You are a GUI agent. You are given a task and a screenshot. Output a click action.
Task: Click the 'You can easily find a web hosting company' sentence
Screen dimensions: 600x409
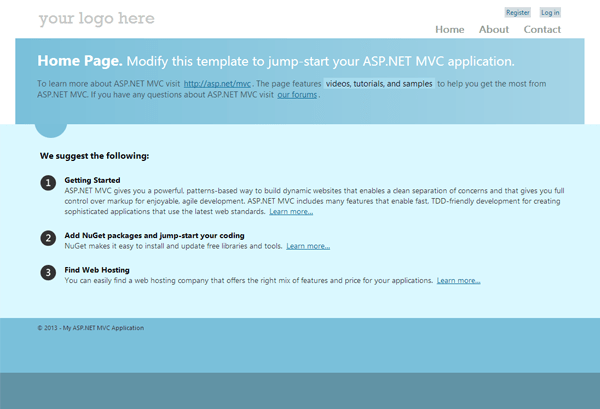click(249, 280)
